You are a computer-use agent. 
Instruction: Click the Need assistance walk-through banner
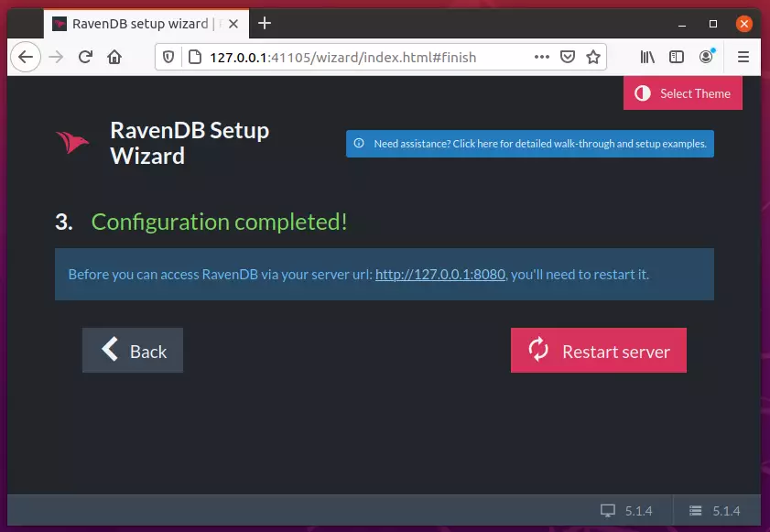pyautogui.click(x=530, y=144)
